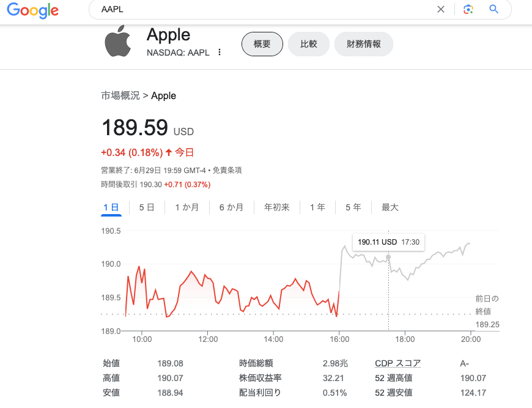Switch chart to 5 年 range
Screen dimensions: 532x408
pos(353,207)
